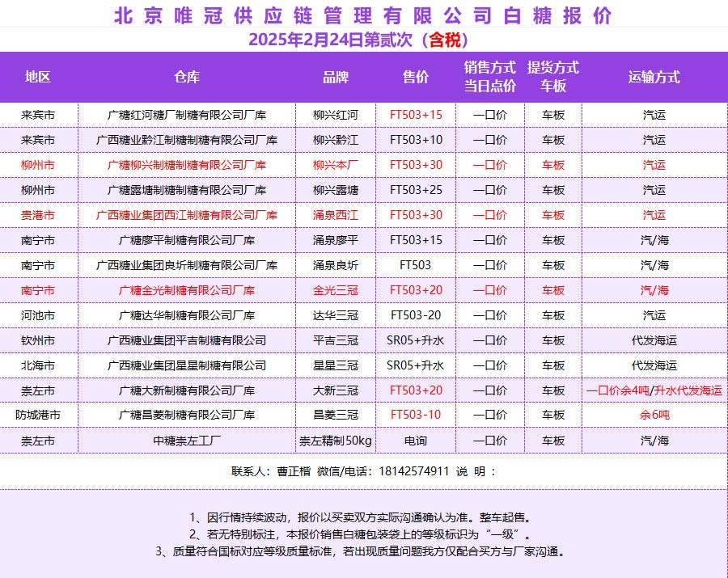Select the FT503+25 price for 柳兴露塘

pyautogui.click(x=416, y=190)
